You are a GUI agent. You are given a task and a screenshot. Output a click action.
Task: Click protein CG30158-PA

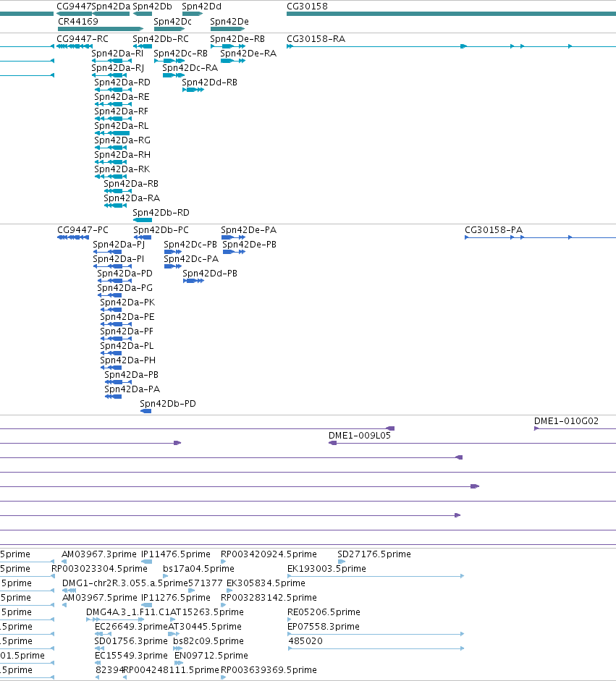(494, 229)
